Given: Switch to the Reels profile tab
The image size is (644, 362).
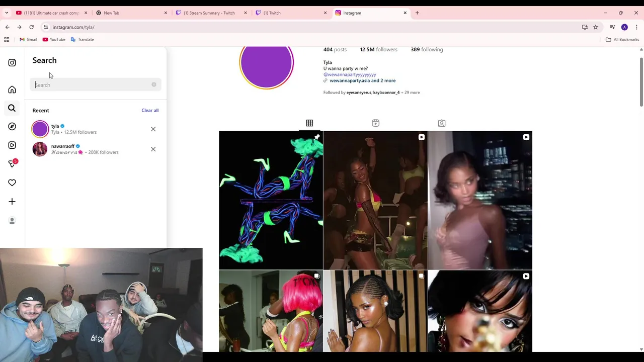Looking at the screenshot, I should click(375, 123).
